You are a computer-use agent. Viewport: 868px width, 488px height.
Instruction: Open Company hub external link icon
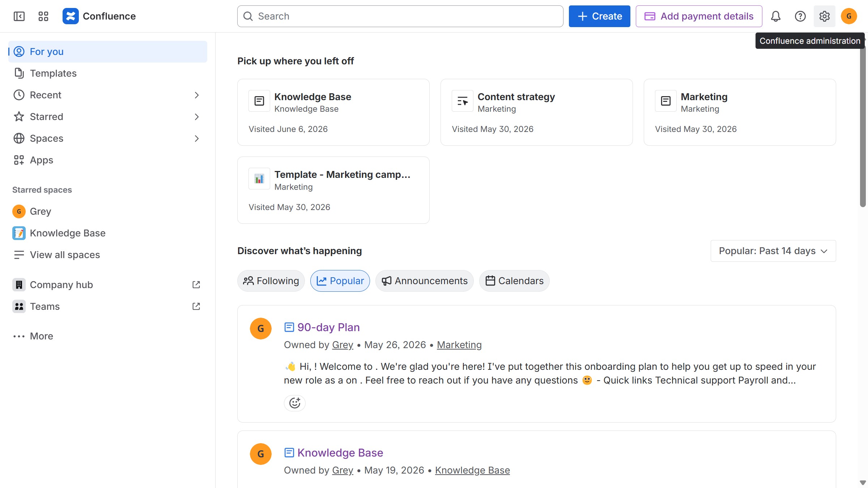pos(196,285)
